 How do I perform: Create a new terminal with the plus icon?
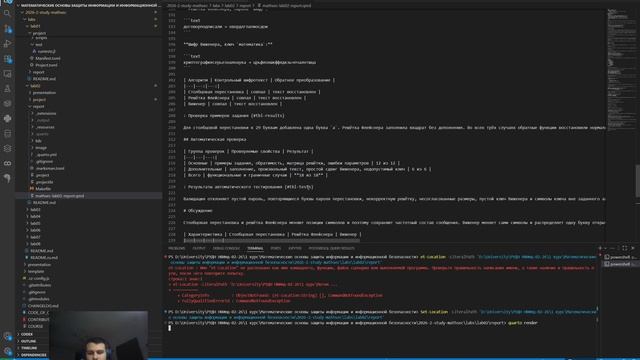(600, 248)
